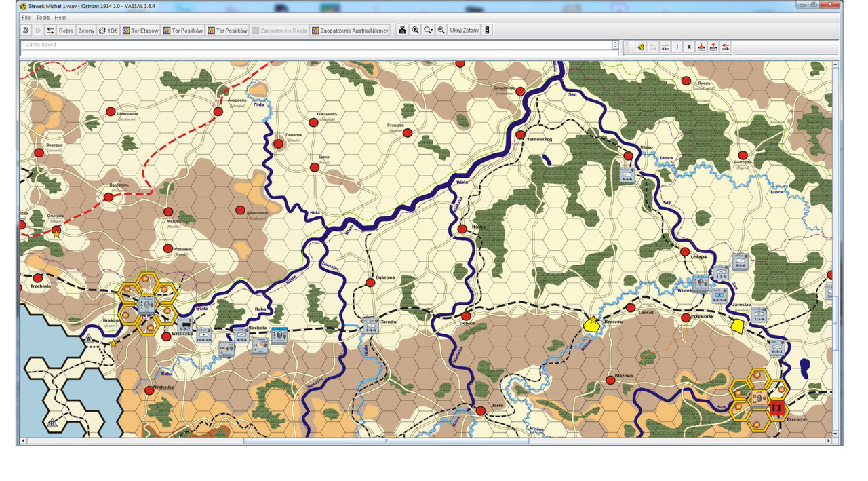Click the right arrow of the horizontal scrollbar
Image resolution: width=868 pixels, height=481 pixels.
[x=828, y=441]
